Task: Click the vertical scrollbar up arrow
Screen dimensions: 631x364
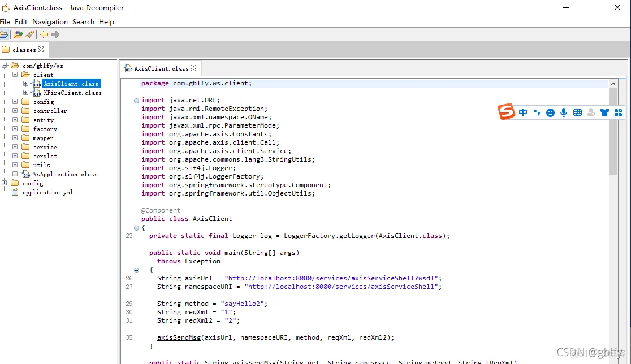Action: (x=613, y=84)
